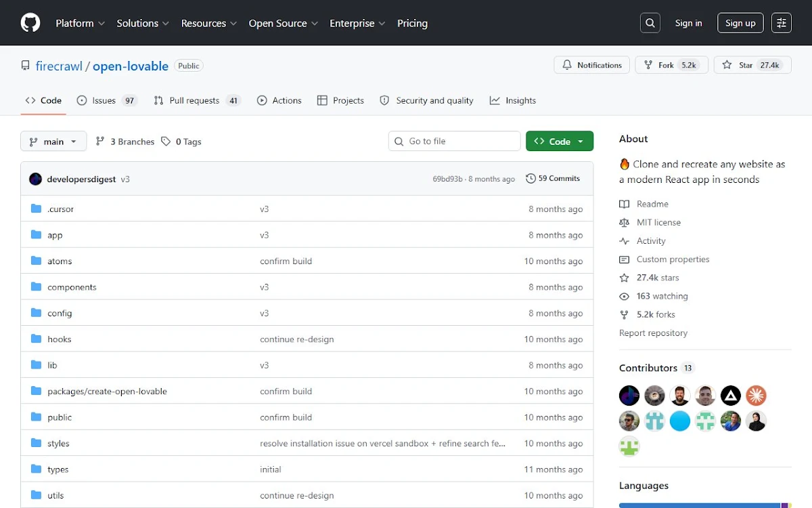Open the Contributors 13 heading link
Screen dimensions: 812x508
(x=656, y=368)
